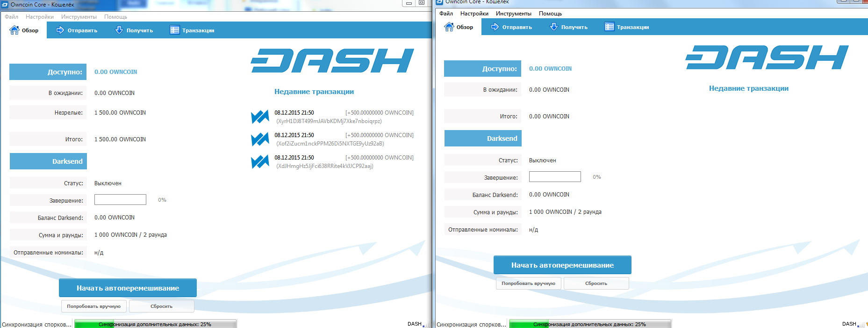Screen dimensions: 868x328
Task: Click the Недавние транзакции heading in the right window
Action: click(749, 88)
